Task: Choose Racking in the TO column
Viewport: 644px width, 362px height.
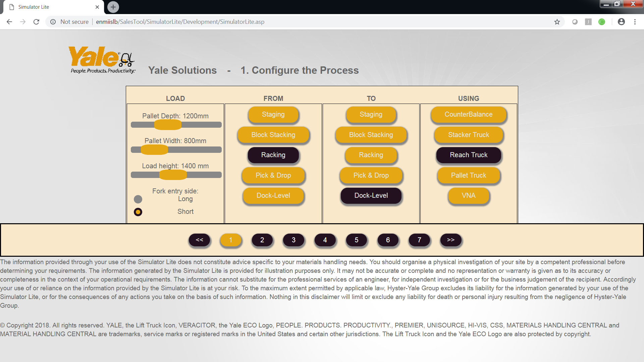Action: click(371, 155)
